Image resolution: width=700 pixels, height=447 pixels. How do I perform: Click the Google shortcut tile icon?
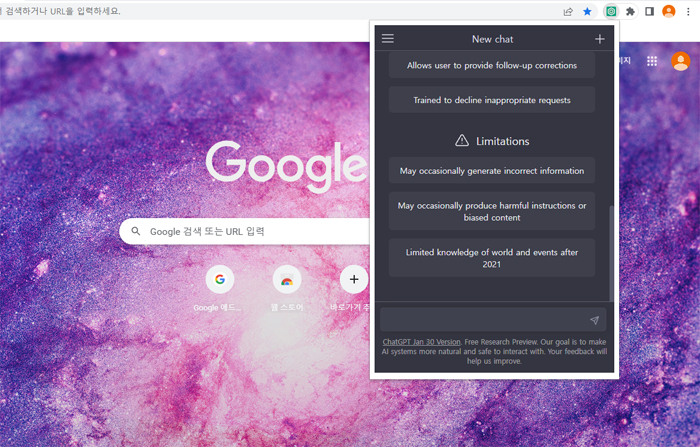(x=220, y=280)
